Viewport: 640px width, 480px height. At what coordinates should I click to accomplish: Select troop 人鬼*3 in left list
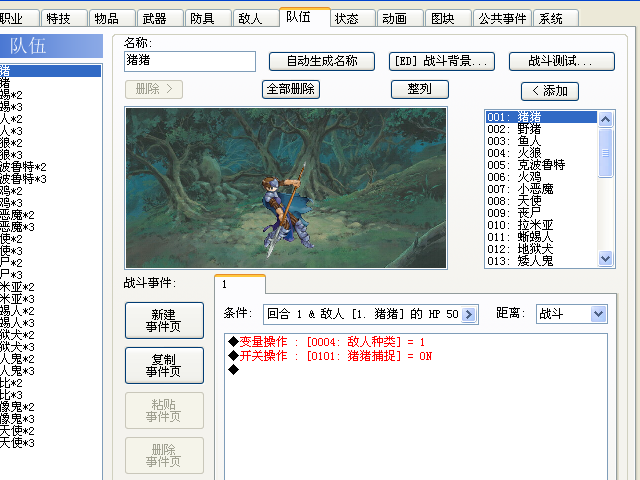click(50, 371)
